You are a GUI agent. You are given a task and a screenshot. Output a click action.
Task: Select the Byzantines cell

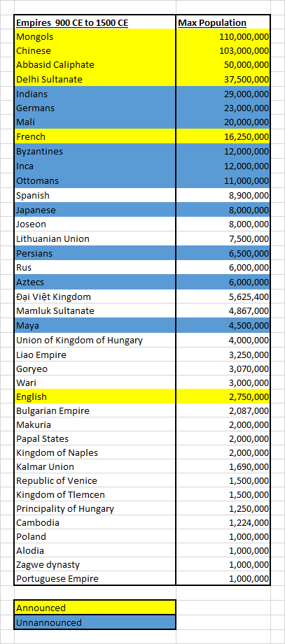pos(95,151)
